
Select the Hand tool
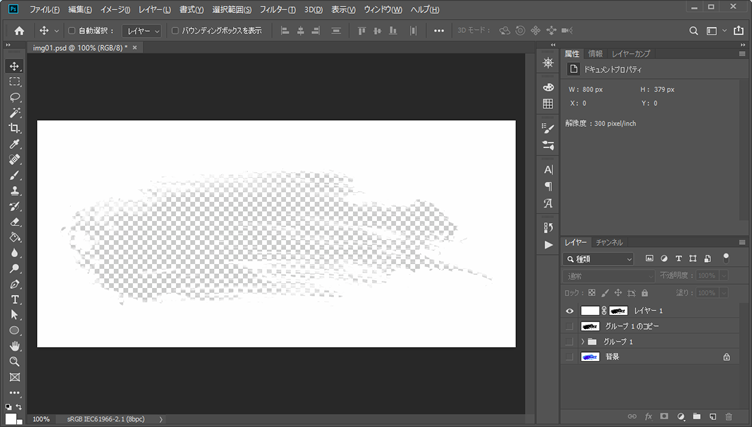[14, 346]
